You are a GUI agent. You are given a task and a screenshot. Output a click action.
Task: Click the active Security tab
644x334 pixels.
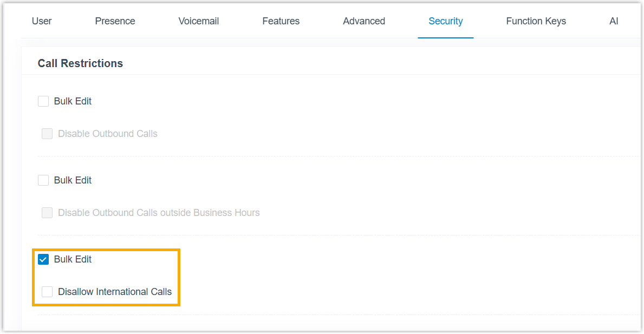(445, 21)
